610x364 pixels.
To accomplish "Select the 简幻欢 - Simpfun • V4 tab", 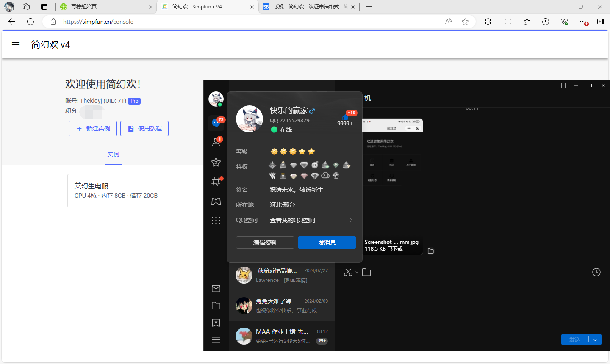I will pyautogui.click(x=208, y=7).
